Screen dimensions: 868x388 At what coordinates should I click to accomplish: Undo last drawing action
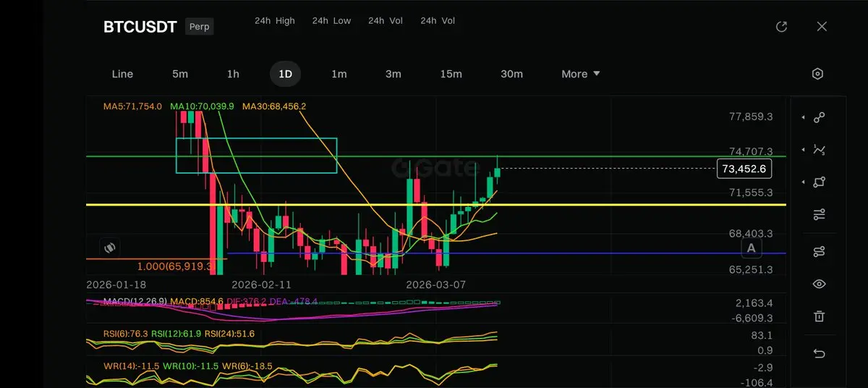819,353
